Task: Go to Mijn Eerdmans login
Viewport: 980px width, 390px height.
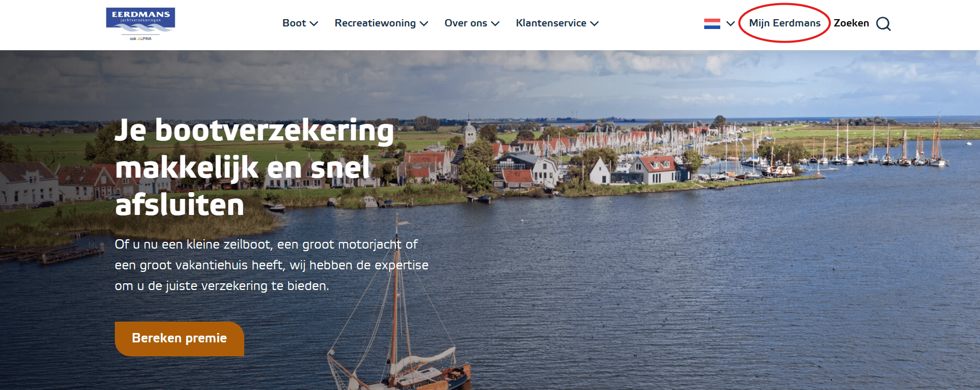Action: pyautogui.click(x=784, y=23)
